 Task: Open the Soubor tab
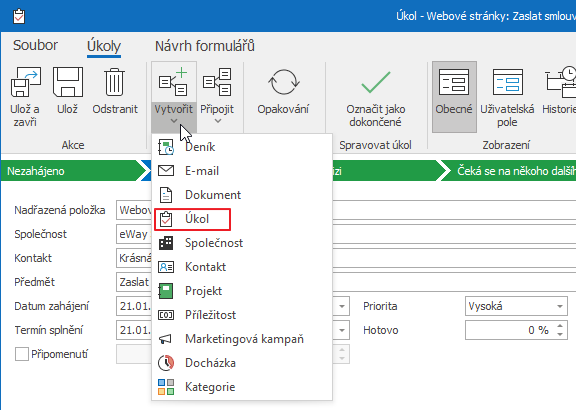tap(35, 46)
